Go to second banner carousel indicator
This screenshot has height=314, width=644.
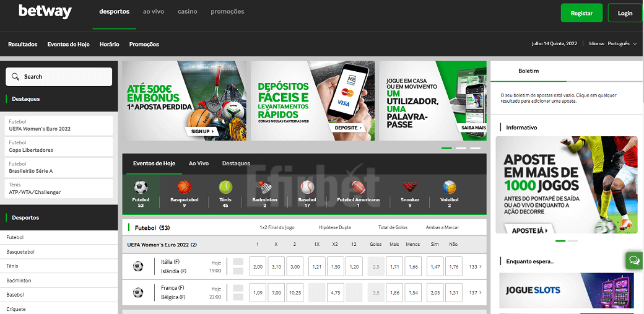pyautogui.click(x=461, y=148)
